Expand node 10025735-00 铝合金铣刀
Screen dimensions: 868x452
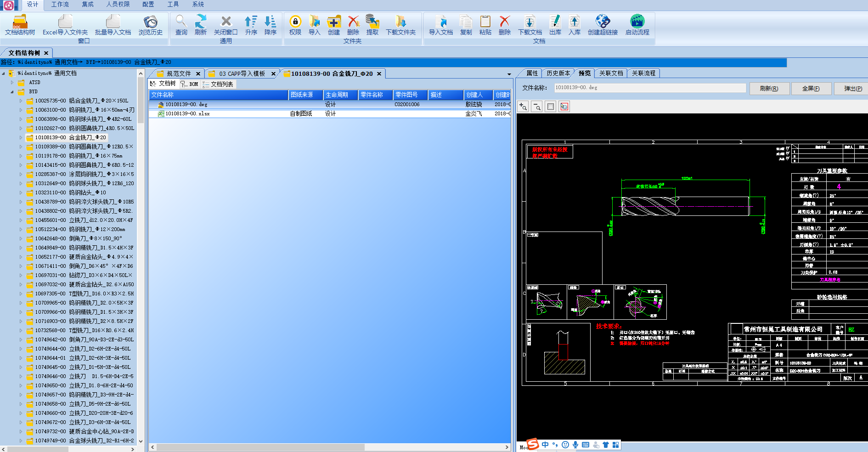coord(21,101)
